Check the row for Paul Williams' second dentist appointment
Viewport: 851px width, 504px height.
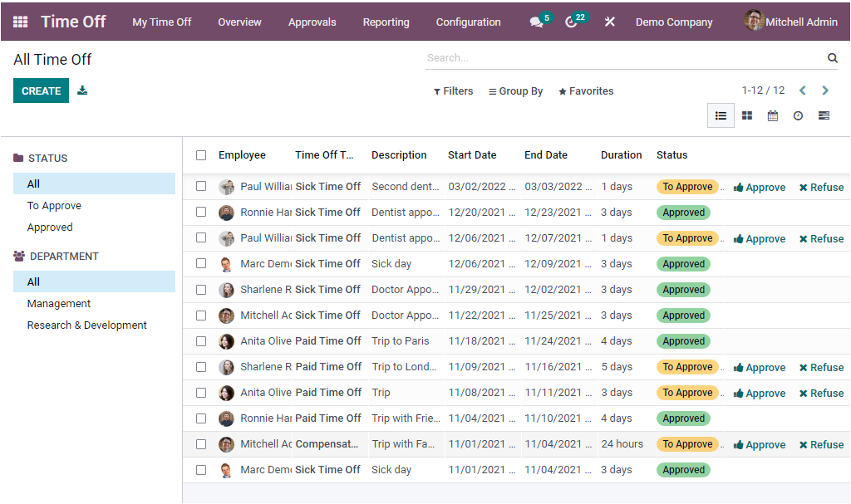[x=200, y=186]
